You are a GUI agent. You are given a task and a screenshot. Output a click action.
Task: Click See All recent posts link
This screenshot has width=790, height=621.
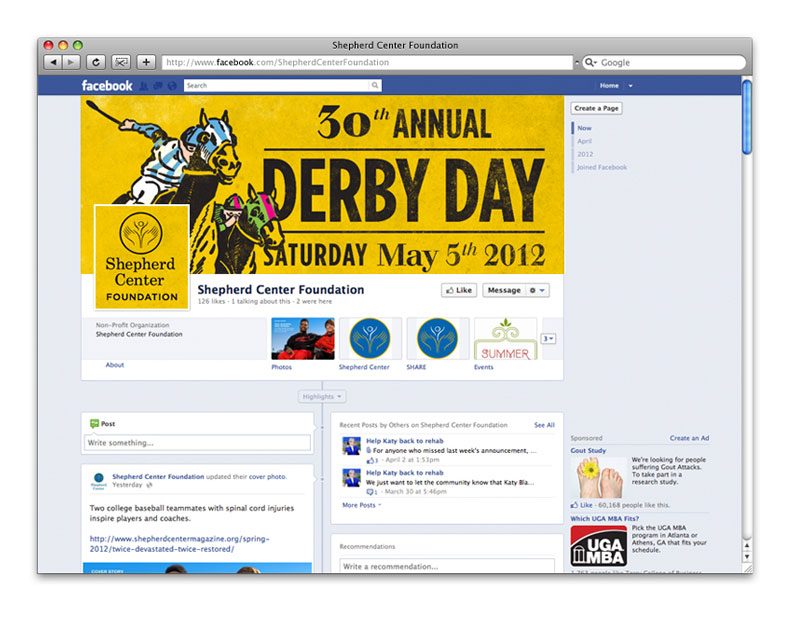(544, 425)
